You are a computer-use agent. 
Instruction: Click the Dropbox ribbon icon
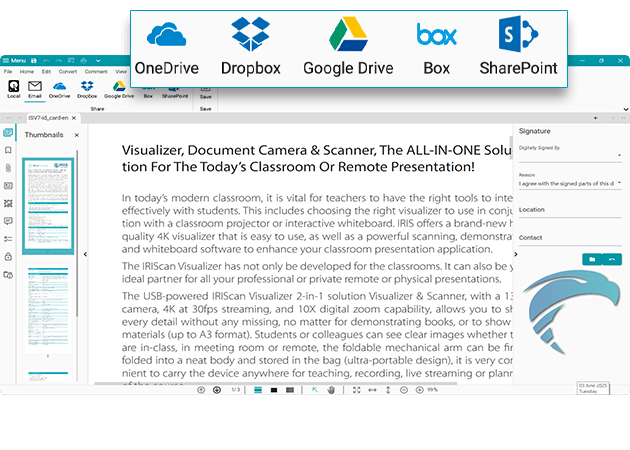[x=87, y=89]
